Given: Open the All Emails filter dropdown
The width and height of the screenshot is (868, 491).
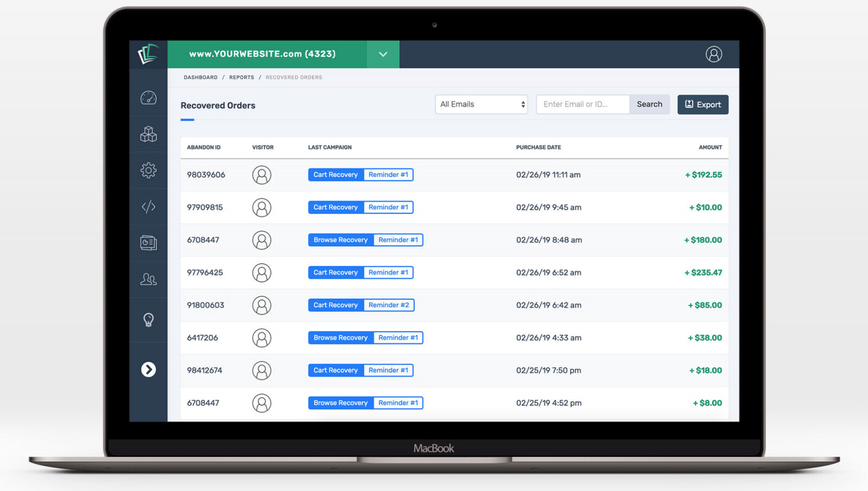Looking at the screenshot, I should tap(481, 104).
